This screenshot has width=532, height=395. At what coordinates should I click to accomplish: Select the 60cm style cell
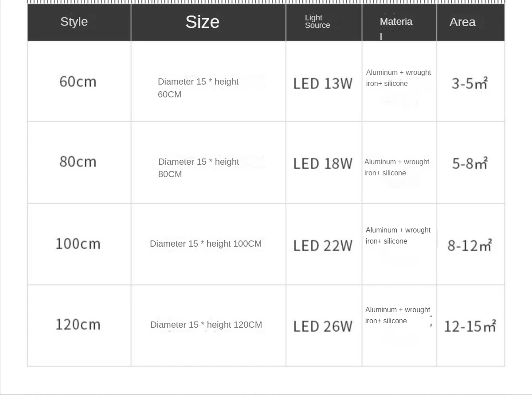click(78, 82)
